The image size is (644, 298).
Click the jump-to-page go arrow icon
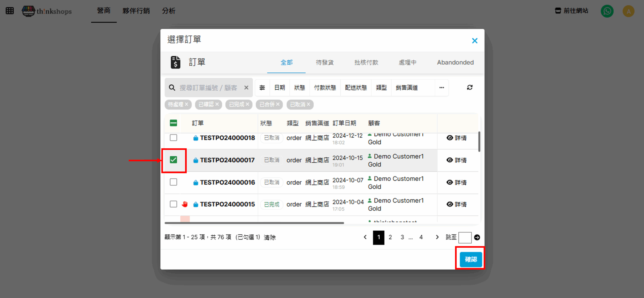click(477, 237)
